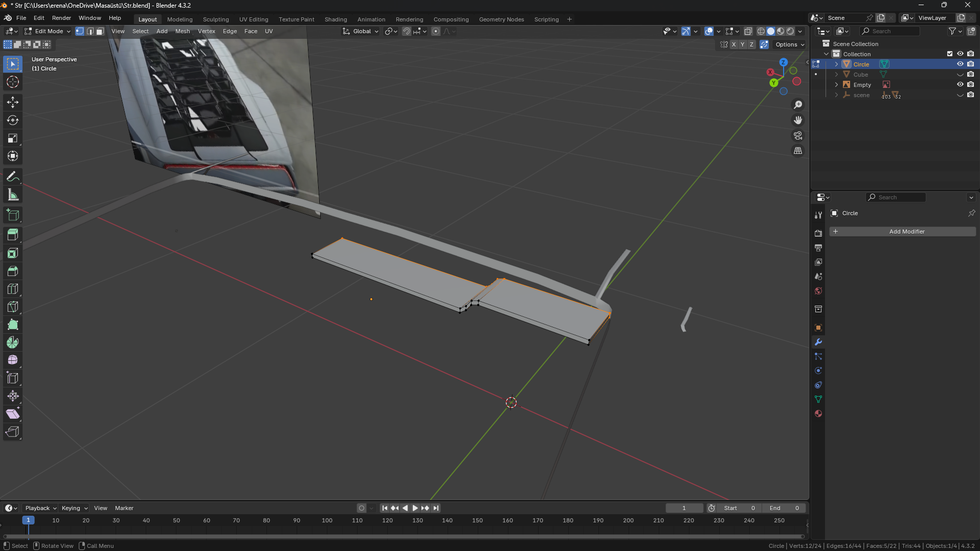Activate the Rotate tool
This screenshot has width=980, height=551.
coord(13,120)
